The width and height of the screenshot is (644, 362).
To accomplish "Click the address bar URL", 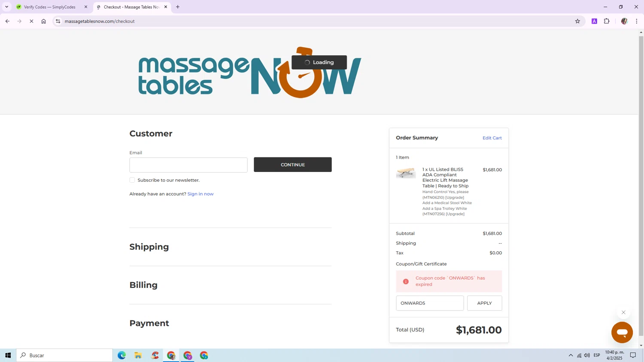I will [x=100, y=21].
